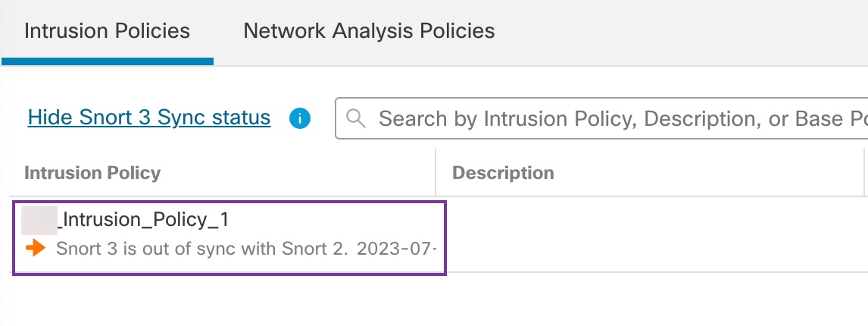
Task: Click the Description column header
Action: (503, 173)
